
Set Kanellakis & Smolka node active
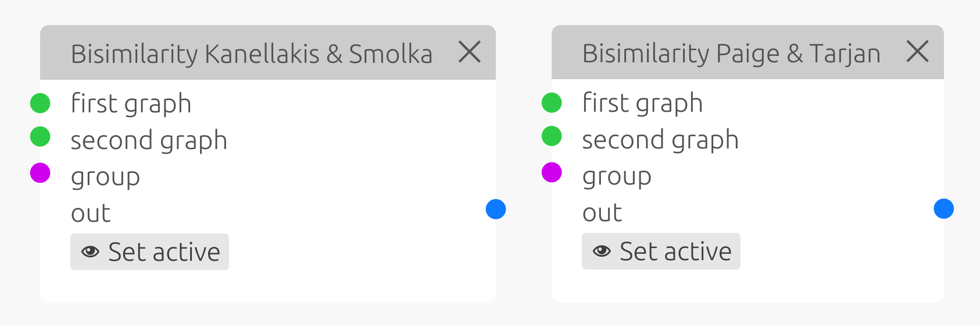point(150,252)
